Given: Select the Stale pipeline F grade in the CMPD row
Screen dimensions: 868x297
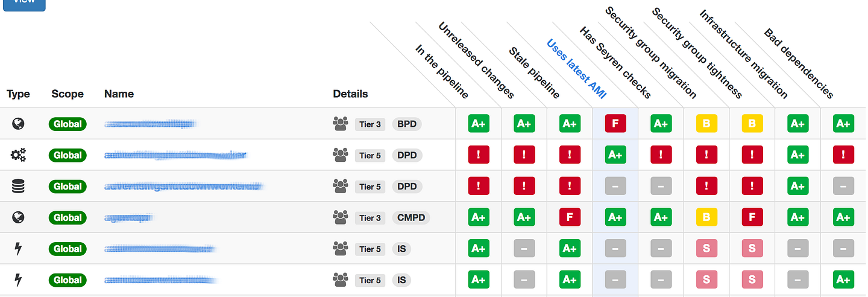Looking at the screenshot, I should point(570,217).
